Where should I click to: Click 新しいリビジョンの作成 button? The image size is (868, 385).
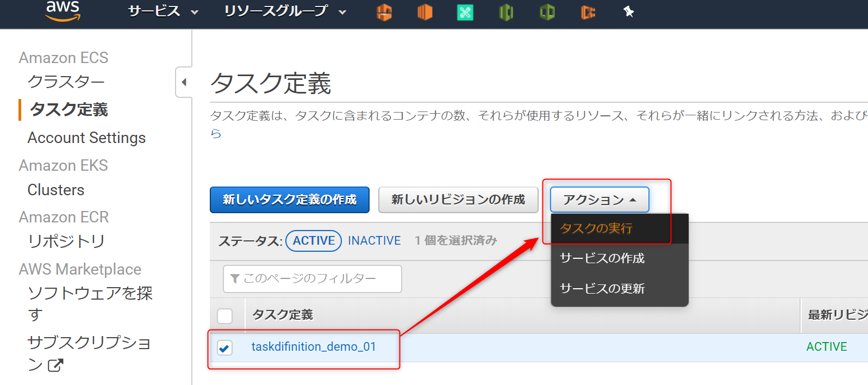point(458,200)
